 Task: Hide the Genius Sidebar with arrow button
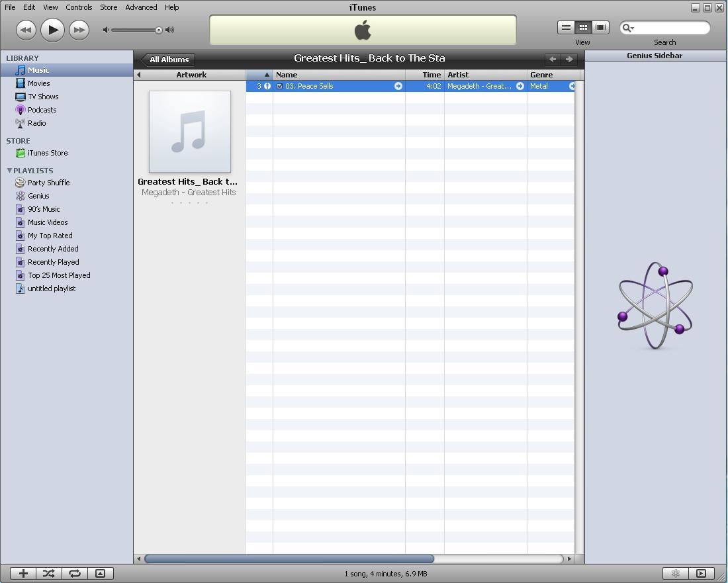(x=702, y=573)
